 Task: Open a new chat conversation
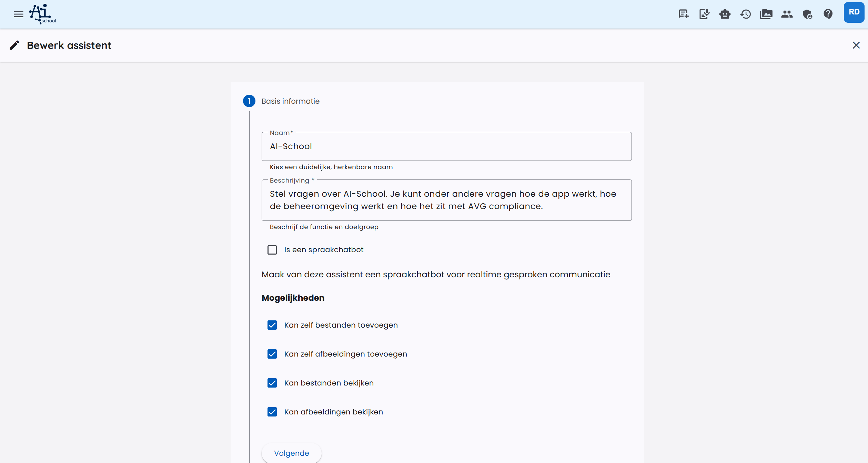(x=683, y=14)
